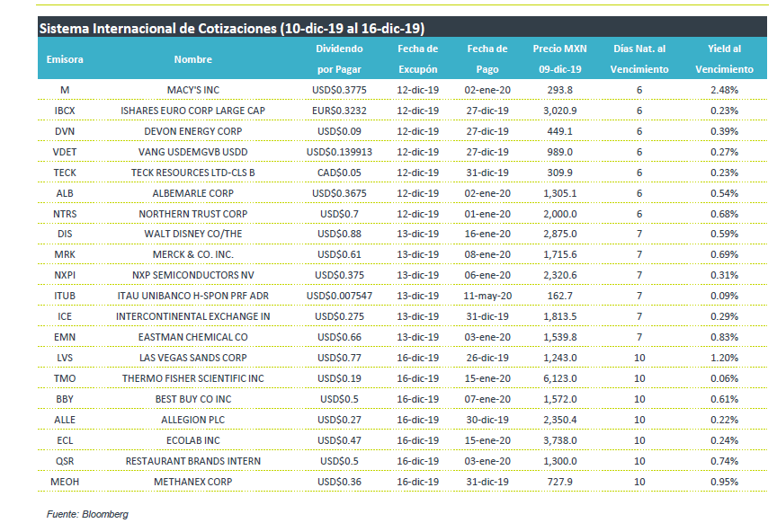This screenshot has height=532, width=777.
Task: Select the price value '727.9'
Action: click(x=560, y=483)
